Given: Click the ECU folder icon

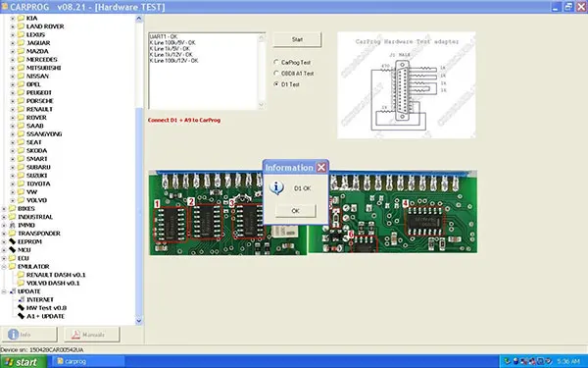Looking at the screenshot, I should (x=13, y=258).
